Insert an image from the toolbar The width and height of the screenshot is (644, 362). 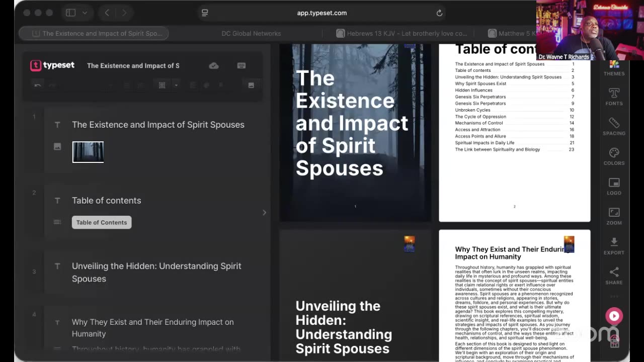click(251, 85)
